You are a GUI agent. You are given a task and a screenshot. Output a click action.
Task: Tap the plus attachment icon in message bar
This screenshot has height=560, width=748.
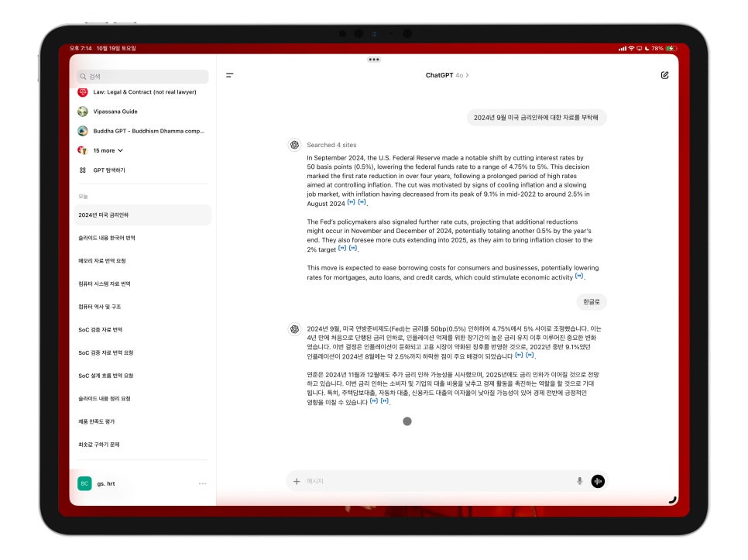pyautogui.click(x=297, y=481)
